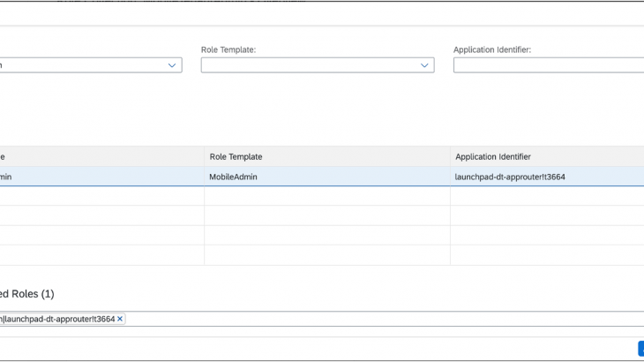Select the MobileAdmin cell in the table
Screen dimensions: 644x362
click(x=327, y=177)
